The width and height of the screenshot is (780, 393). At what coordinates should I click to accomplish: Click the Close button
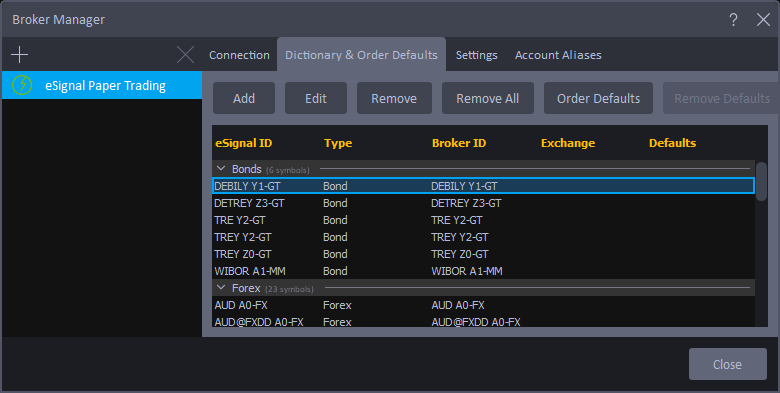[x=727, y=364]
